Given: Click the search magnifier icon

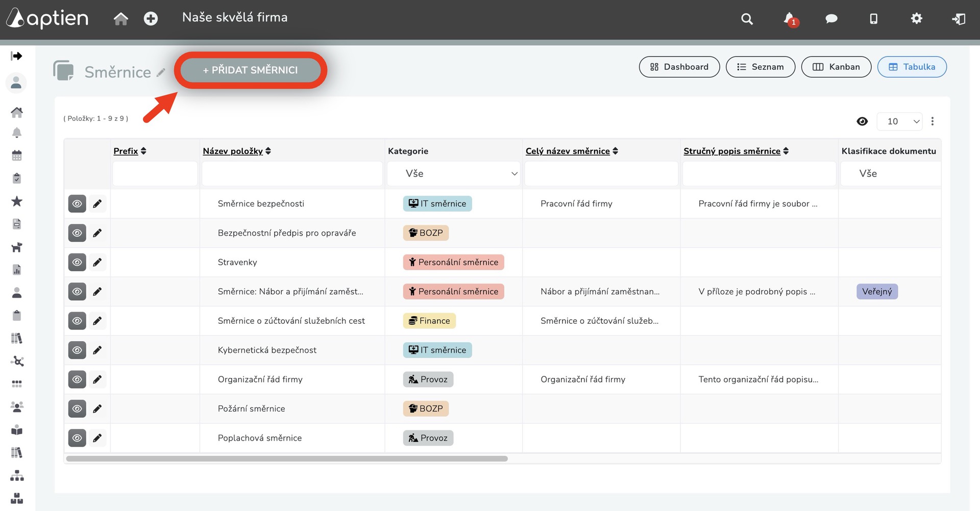Looking at the screenshot, I should (747, 19).
